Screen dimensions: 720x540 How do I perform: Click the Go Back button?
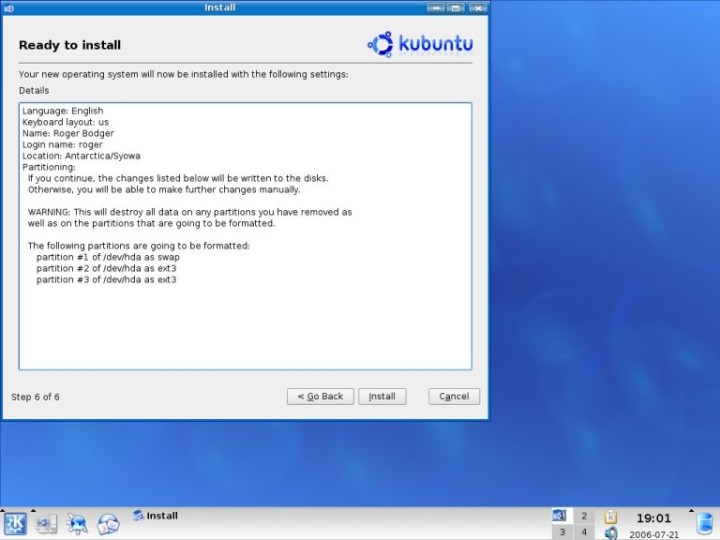(x=320, y=396)
